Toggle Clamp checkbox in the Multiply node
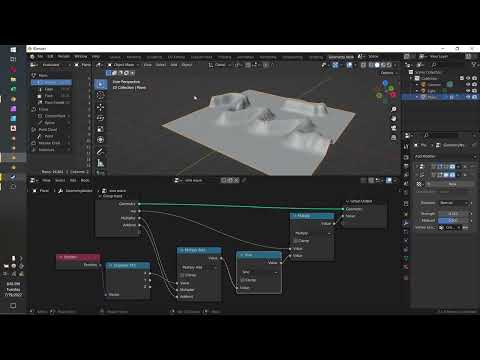The height and width of the screenshot is (360, 480). [x=296, y=241]
